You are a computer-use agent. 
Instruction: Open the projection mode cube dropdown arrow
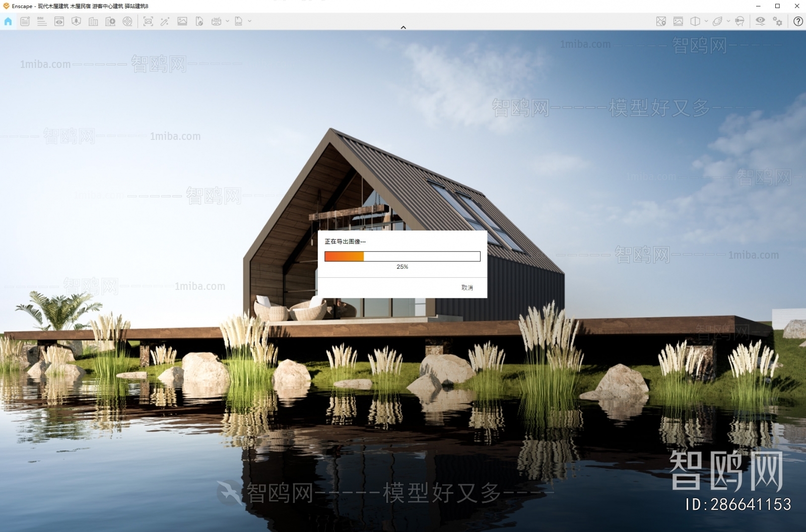(x=706, y=21)
